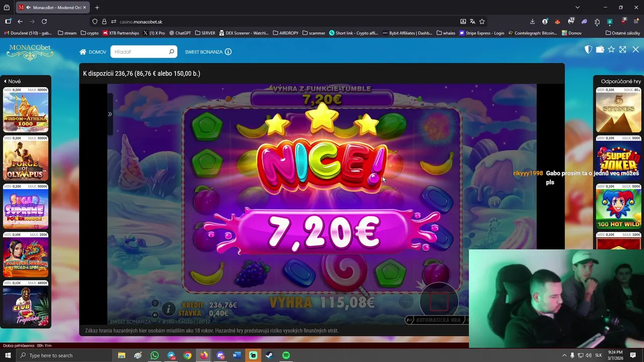Click Odporúčané hry panel header
The width and height of the screenshot is (644, 362).
click(x=621, y=81)
